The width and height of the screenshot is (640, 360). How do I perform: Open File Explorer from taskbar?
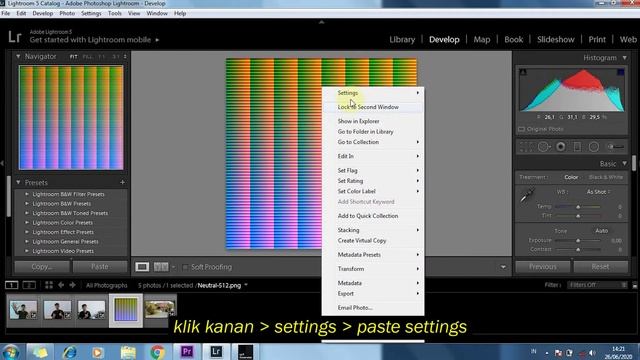point(128,351)
